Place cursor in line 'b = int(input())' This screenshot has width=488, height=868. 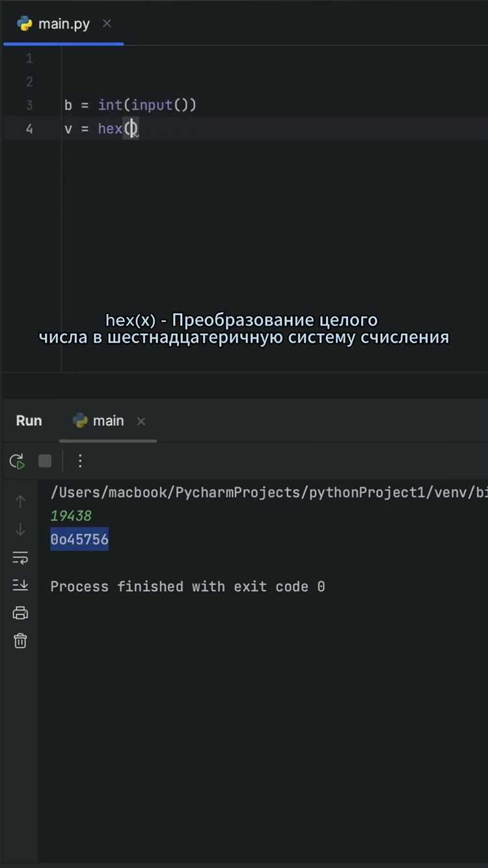pyautogui.click(x=130, y=105)
